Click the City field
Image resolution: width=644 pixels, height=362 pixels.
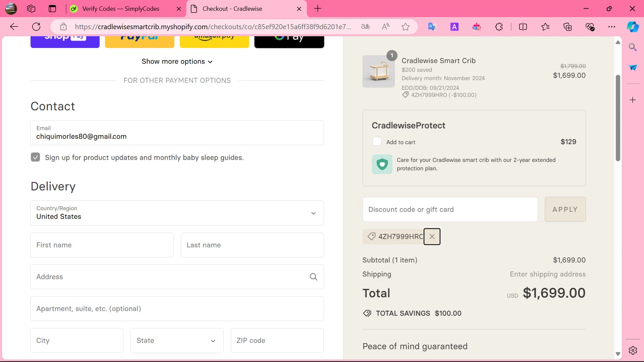click(x=77, y=341)
